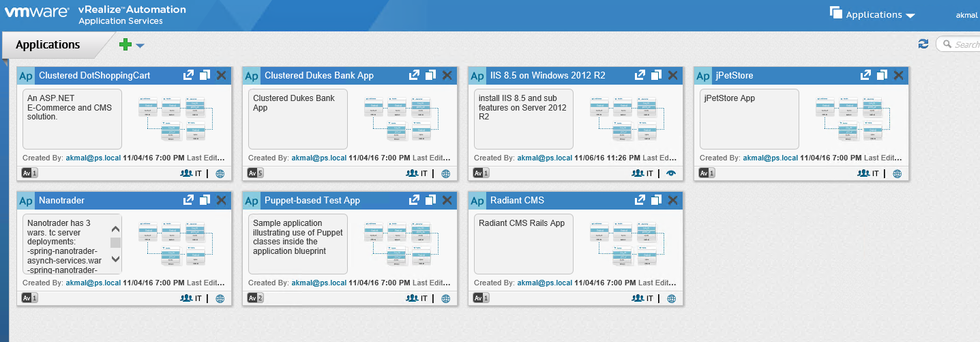Copy the jPetStore application

[882, 75]
